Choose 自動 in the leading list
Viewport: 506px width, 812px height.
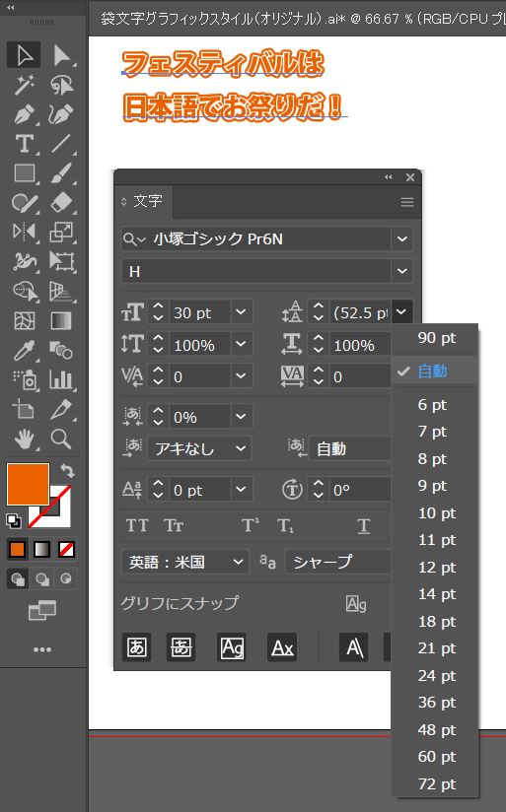coord(434,371)
